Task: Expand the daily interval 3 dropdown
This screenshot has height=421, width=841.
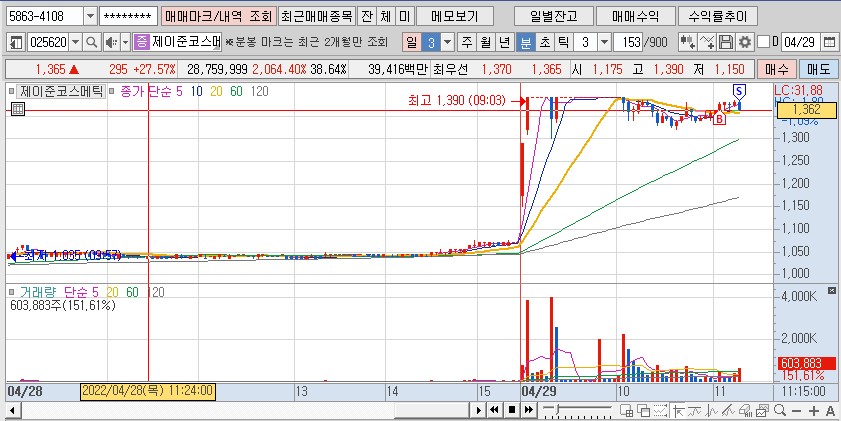Action: tap(447, 42)
